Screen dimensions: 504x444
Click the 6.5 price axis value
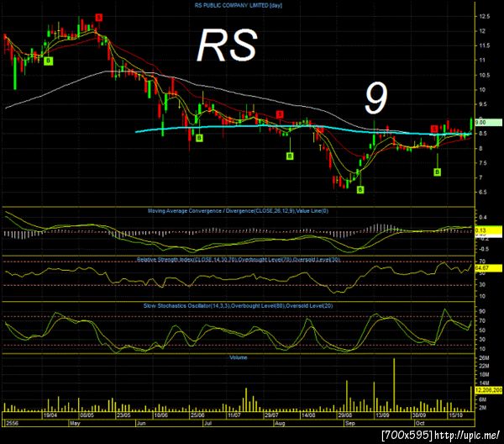point(483,192)
